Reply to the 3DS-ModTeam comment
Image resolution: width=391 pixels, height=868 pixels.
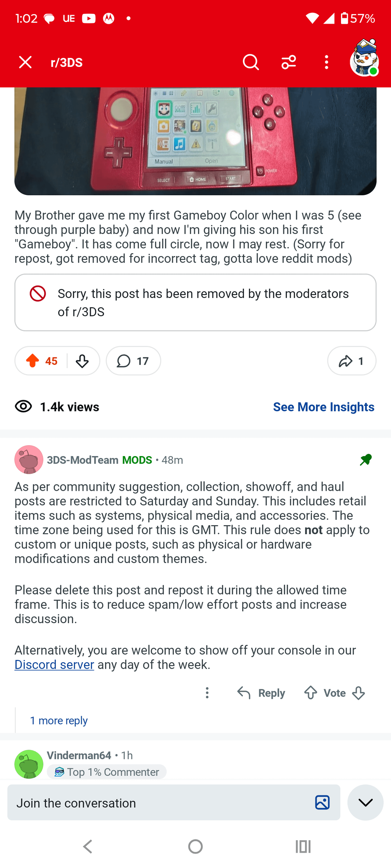(x=261, y=693)
